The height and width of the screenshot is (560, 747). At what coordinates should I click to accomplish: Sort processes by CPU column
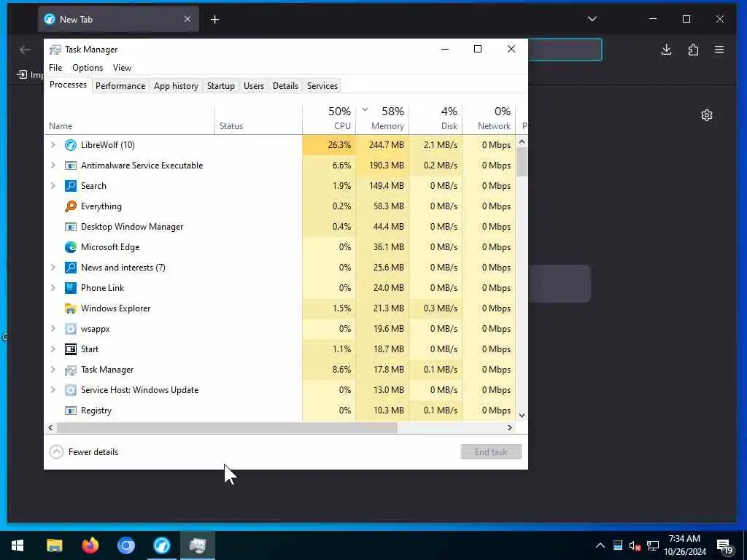[329, 119]
